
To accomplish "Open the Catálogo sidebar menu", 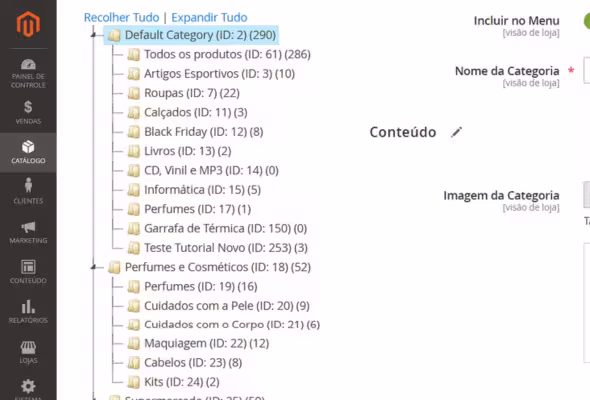I will [28, 152].
